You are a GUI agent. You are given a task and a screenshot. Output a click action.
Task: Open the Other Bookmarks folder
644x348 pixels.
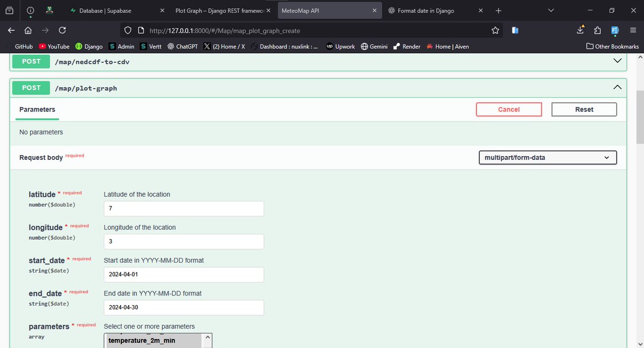click(612, 47)
